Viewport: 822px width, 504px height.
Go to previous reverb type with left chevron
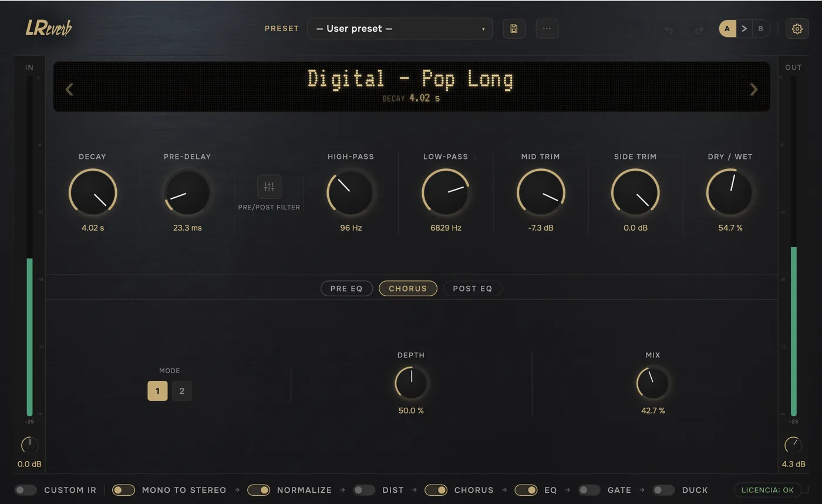point(69,89)
